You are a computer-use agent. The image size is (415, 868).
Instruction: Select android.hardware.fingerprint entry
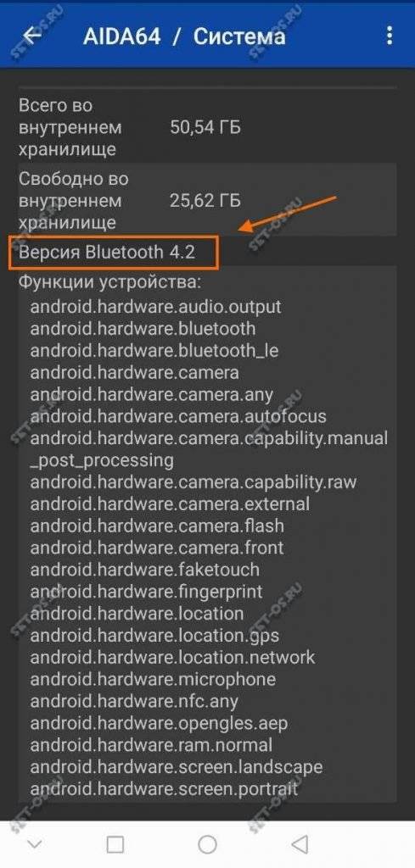146,592
